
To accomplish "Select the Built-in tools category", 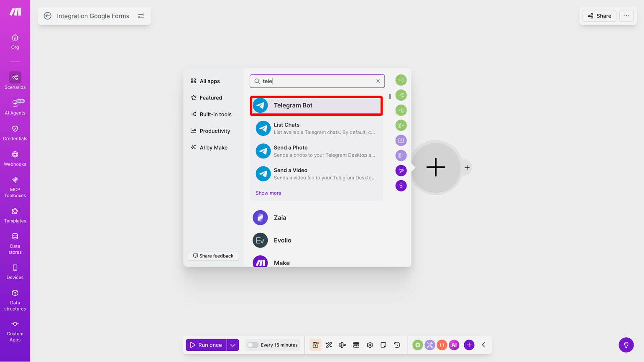I will (215, 114).
